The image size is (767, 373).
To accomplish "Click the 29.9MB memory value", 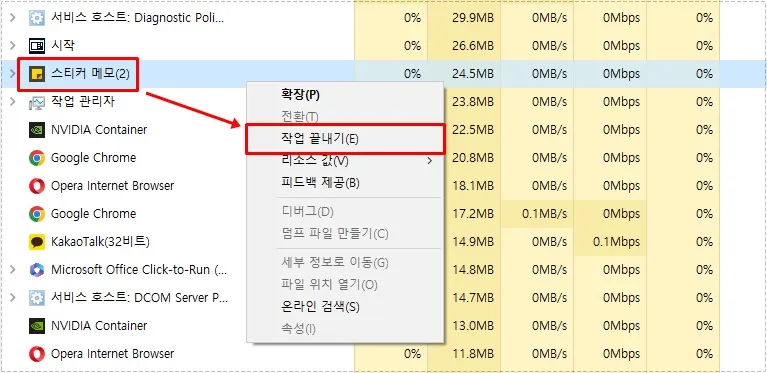I will pos(474,18).
